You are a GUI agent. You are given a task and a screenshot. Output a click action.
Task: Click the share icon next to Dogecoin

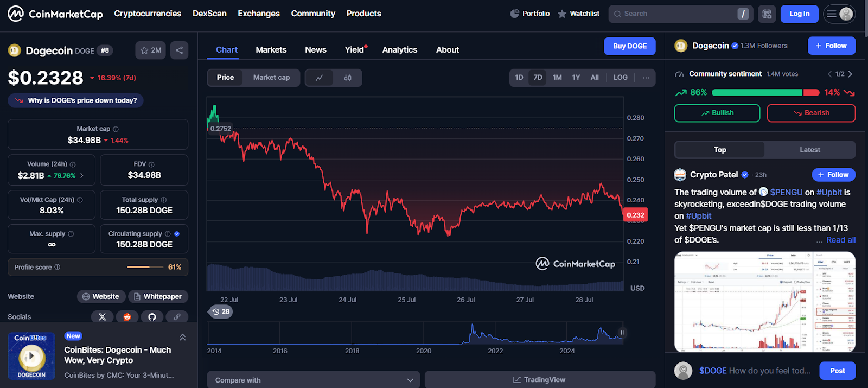pos(179,50)
